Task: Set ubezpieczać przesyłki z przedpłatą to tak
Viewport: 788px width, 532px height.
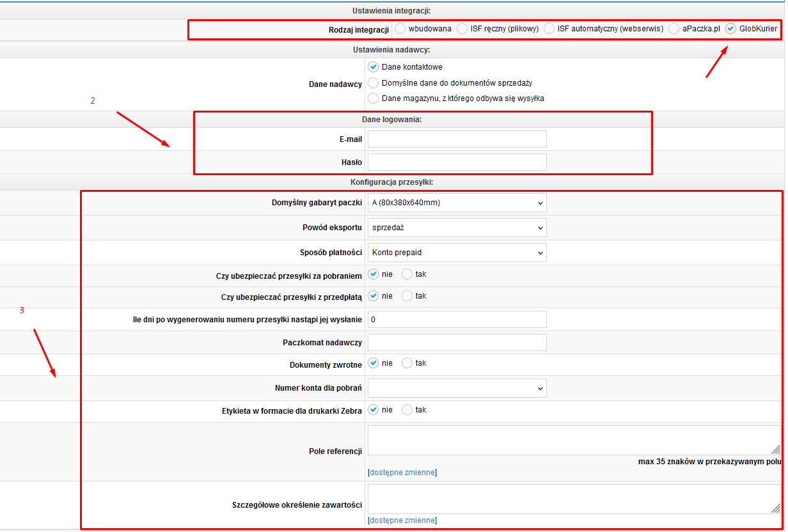Action: tap(407, 296)
